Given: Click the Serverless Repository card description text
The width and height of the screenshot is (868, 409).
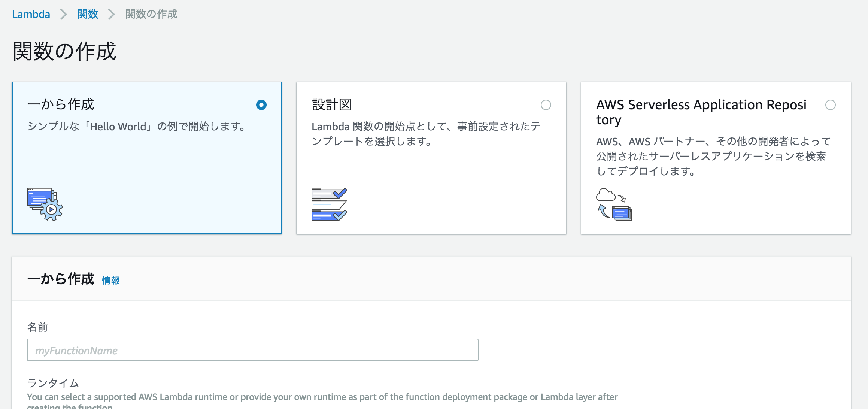Looking at the screenshot, I should coord(714,156).
